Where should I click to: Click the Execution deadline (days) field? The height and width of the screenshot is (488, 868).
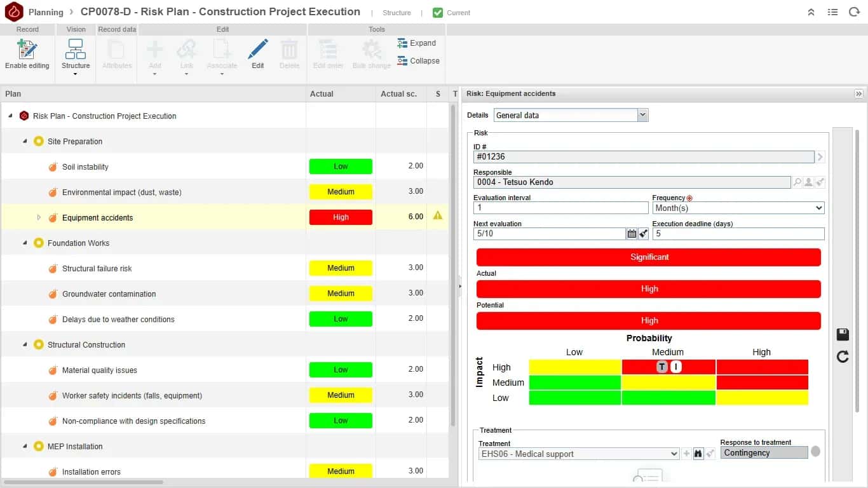(x=738, y=234)
